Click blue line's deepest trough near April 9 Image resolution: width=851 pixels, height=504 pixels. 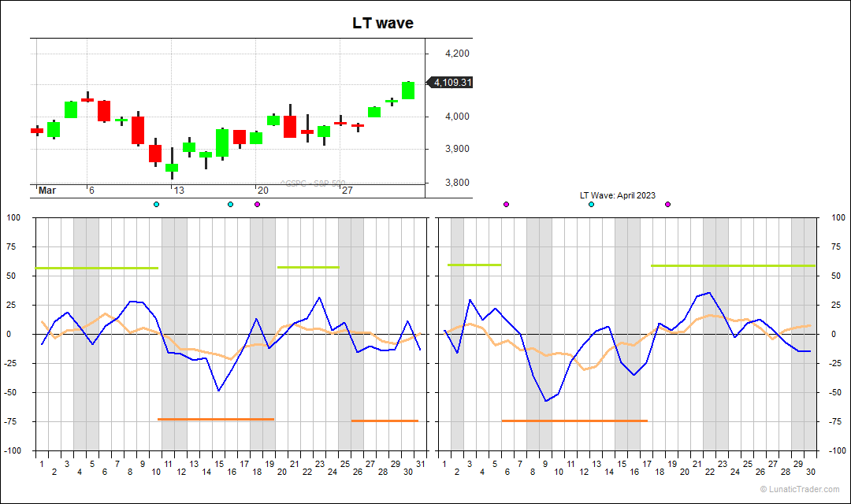click(x=545, y=401)
